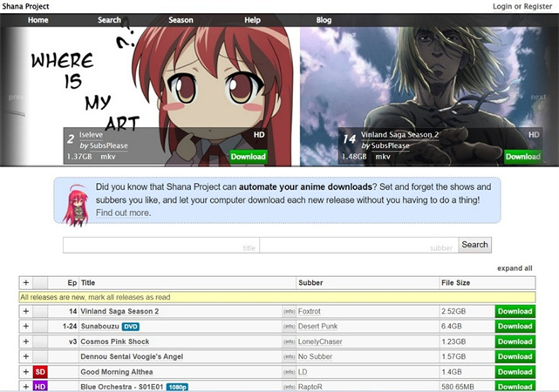Download Cosmos Pink Shock release
Viewport: 559px width, 392px height.
(515, 341)
